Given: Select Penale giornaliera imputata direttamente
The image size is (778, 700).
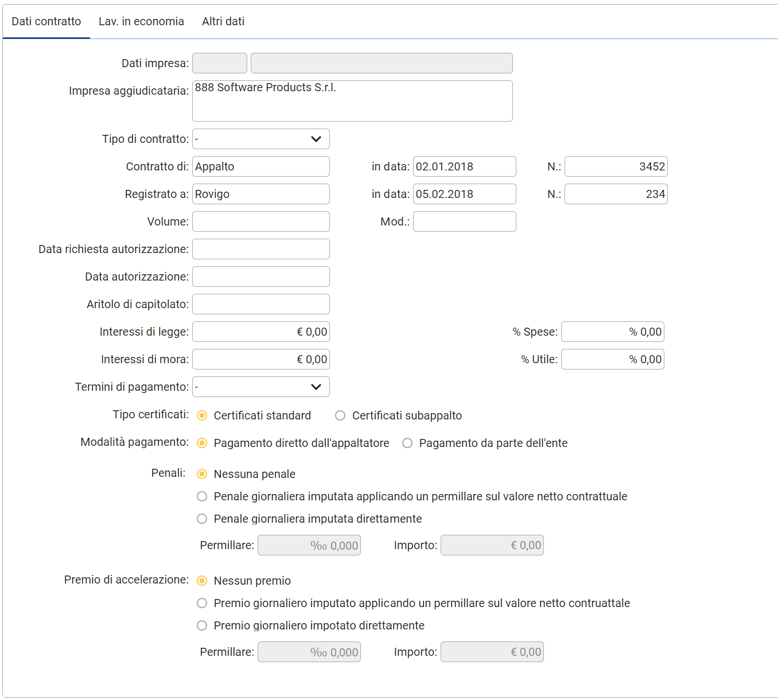Looking at the screenshot, I should (x=202, y=519).
